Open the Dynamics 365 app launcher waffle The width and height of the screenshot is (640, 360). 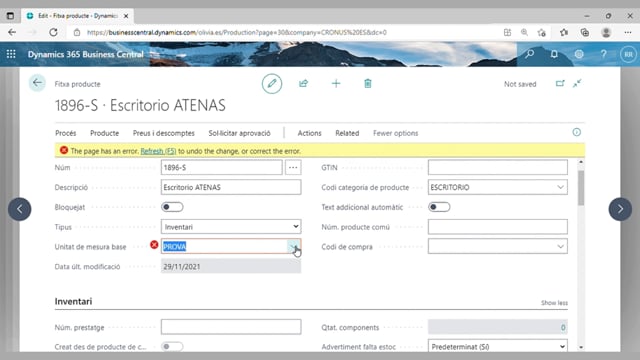point(11,54)
